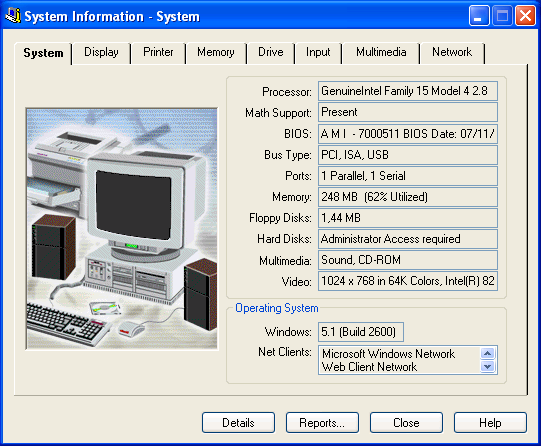The image size is (541, 446).
Task: Go to the Drive tab
Action: (x=270, y=52)
